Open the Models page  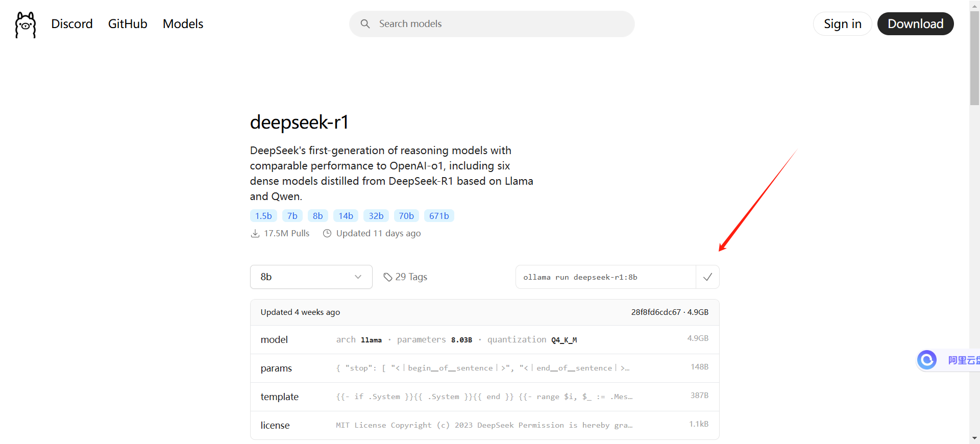coord(183,24)
